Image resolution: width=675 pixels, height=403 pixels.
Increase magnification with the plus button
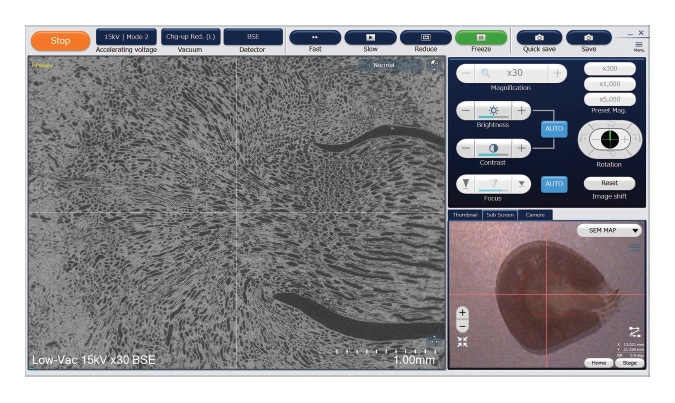tap(557, 73)
